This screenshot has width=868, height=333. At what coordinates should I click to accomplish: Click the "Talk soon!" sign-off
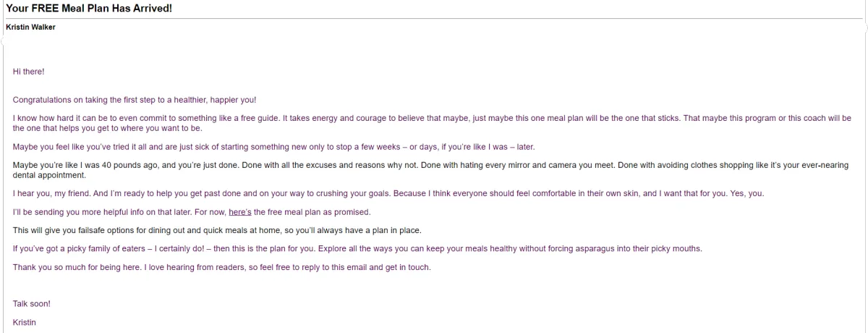click(32, 305)
